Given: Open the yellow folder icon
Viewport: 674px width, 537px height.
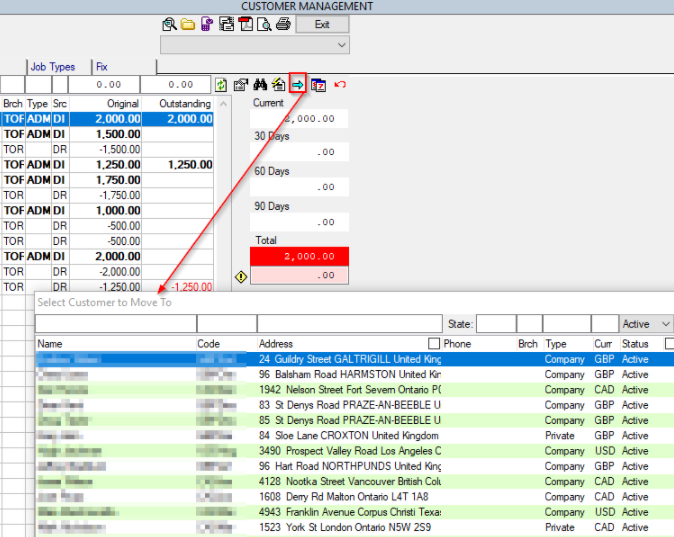Looking at the screenshot, I should point(188,24).
